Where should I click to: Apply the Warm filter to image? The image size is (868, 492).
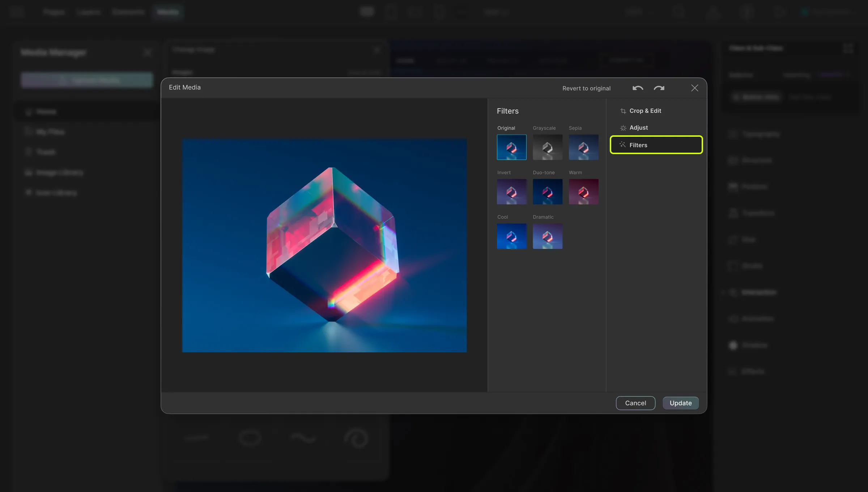point(583,191)
